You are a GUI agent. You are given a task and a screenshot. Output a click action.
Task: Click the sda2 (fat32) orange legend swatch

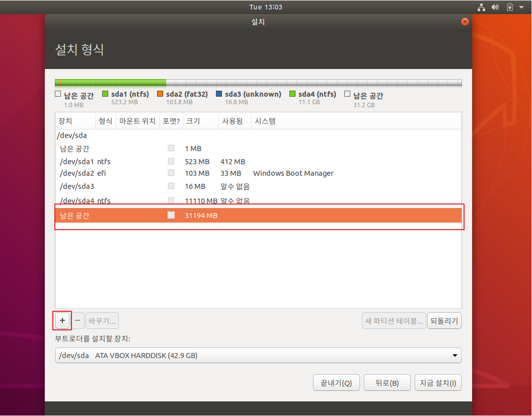coord(160,94)
